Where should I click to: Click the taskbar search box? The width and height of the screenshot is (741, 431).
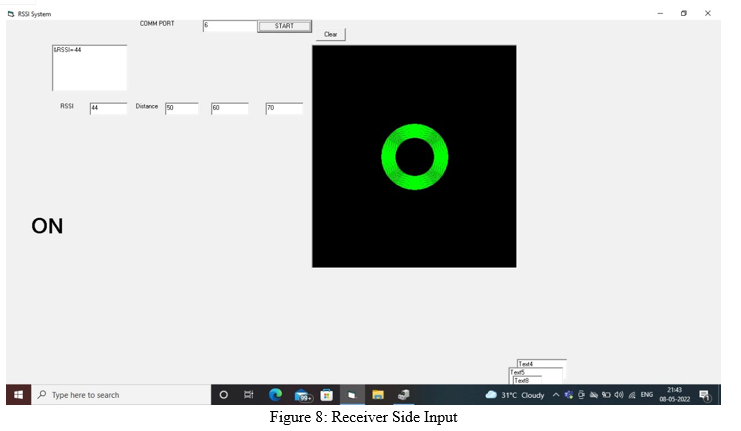pos(121,395)
